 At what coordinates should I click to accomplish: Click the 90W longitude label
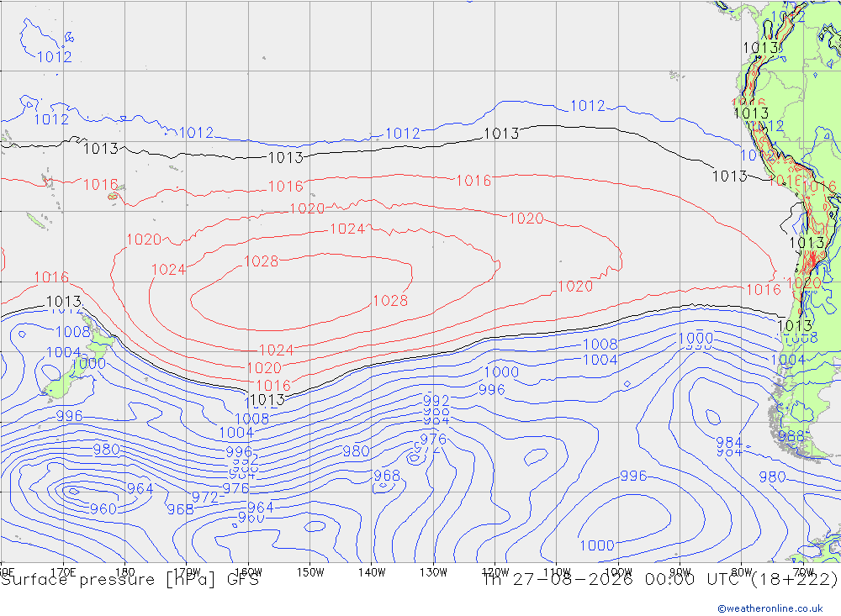[680, 572]
